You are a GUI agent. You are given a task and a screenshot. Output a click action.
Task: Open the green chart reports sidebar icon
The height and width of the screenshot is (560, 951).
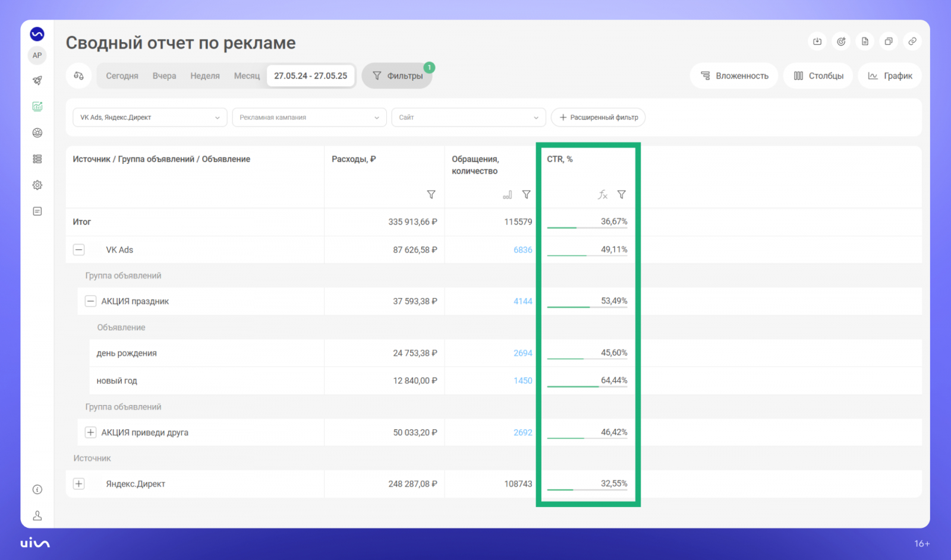coord(37,106)
